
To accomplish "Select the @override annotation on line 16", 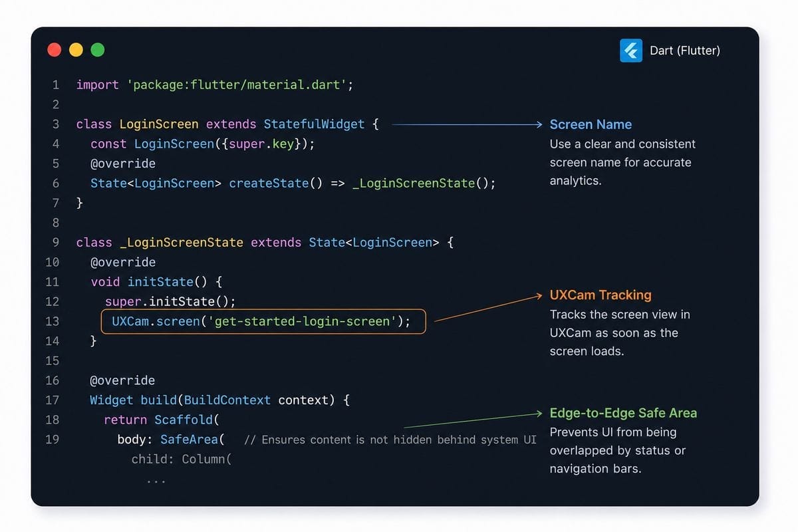I will (x=123, y=380).
